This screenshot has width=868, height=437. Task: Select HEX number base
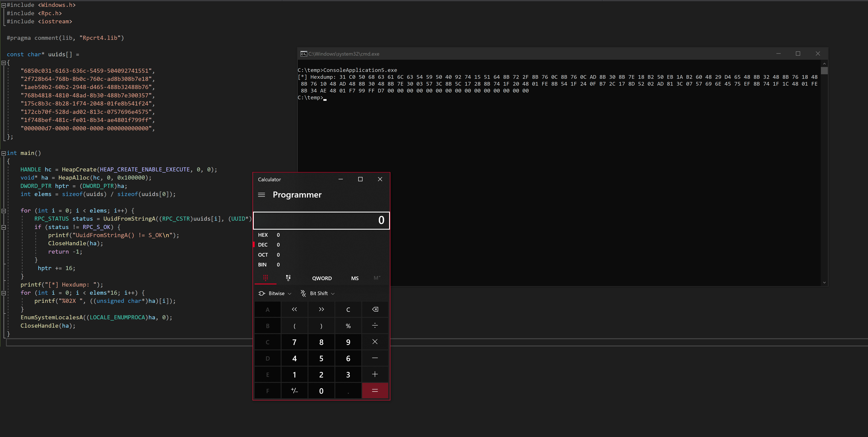coord(263,235)
